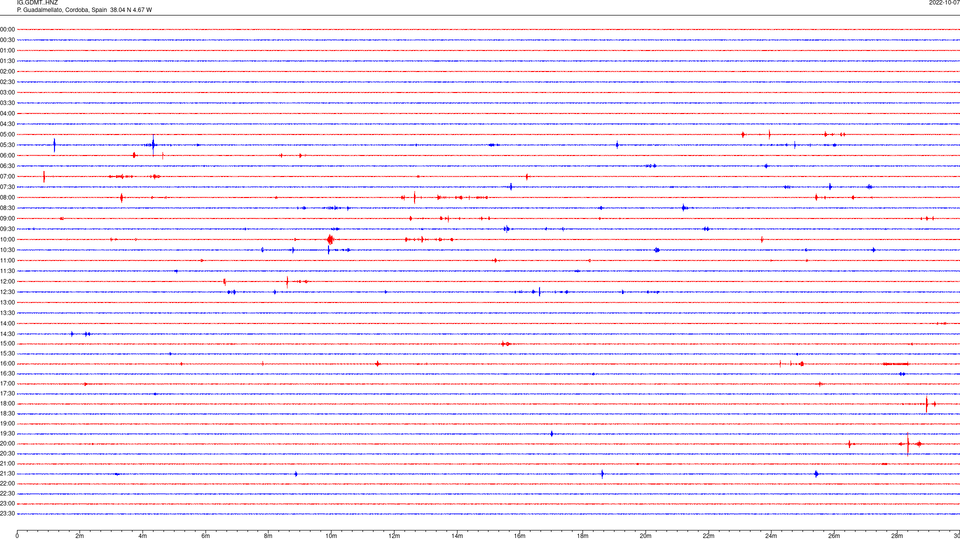Pick the 8m axis tick label
The height and width of the screenshot is (540, 960).
coord(268,536)
